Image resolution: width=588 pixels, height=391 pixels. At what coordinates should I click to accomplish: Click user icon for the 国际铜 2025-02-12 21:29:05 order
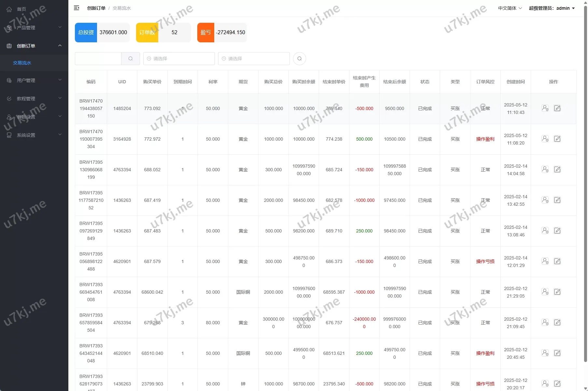coord(545,292)
